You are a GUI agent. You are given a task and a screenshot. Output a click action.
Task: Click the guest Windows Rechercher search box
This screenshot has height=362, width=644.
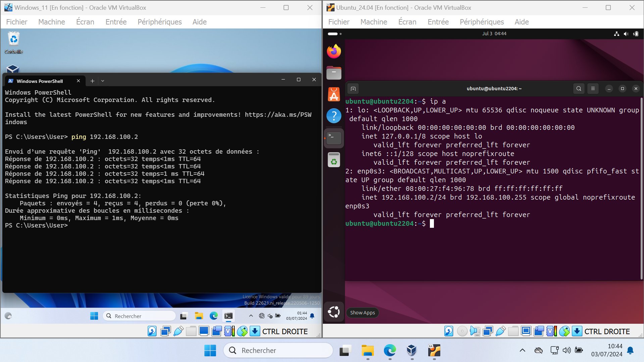click(x=139, y=316)
